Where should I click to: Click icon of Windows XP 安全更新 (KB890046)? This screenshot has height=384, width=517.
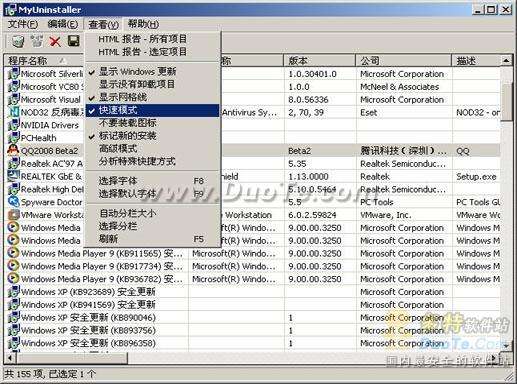(13, 317)
